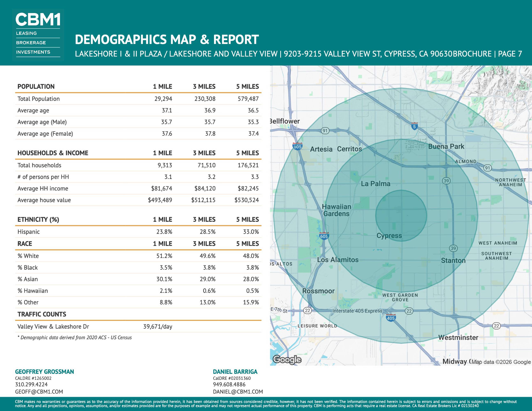Click the Route 22 marker near Leisure World

pyautogui.click(x=307, y=311)
